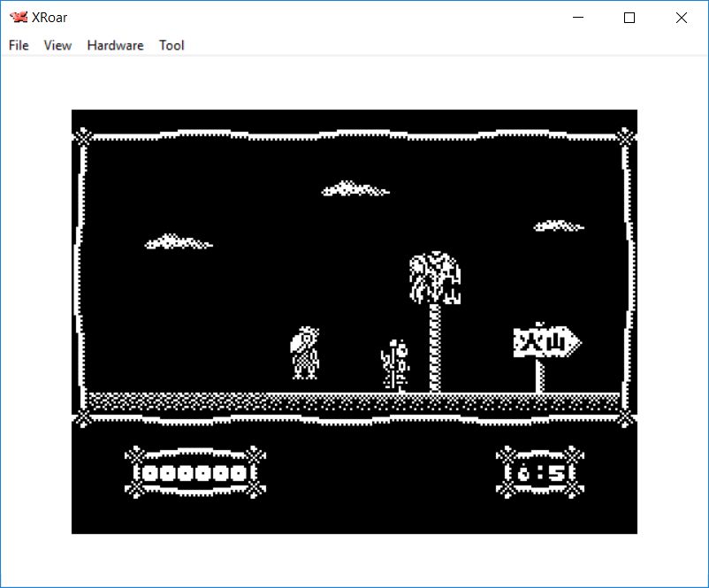This screenshot has height=588, width=709.
Task: Click the cloud at the top center
Action: pos(354,189)
